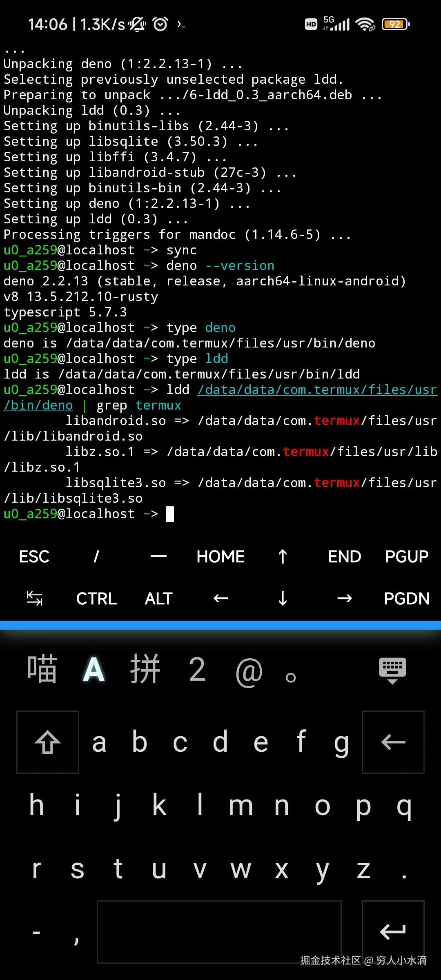Hide keyboard with the collapse icon

[392, 670]
